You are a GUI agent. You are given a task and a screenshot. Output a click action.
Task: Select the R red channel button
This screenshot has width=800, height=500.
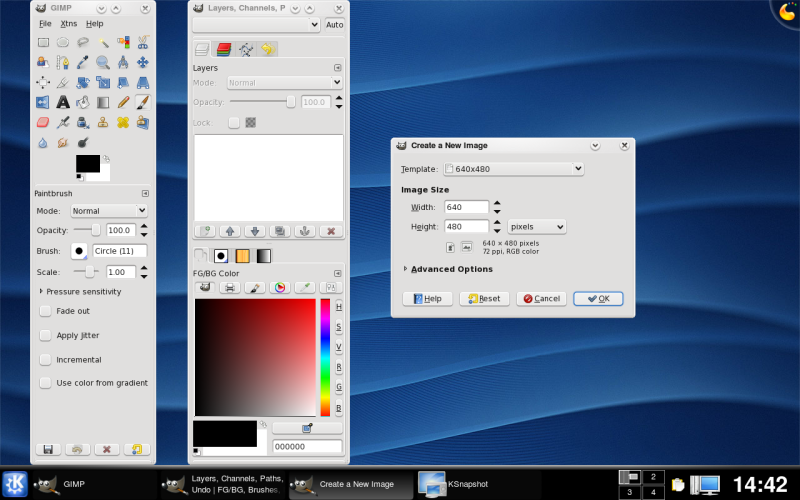tap(339, 367)
